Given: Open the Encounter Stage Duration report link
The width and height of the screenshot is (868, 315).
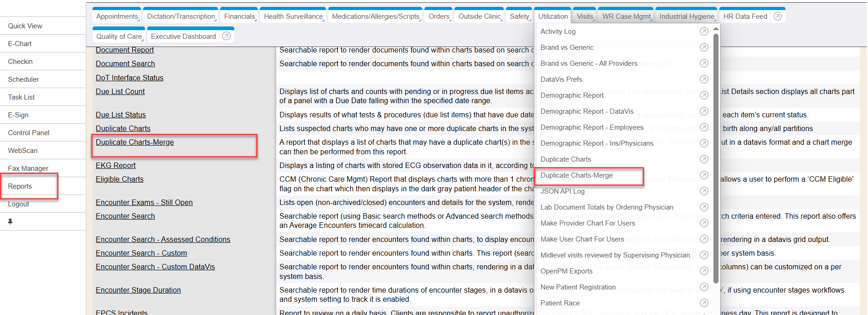Looking at the screenshot, I should click(x=138, y=290).
